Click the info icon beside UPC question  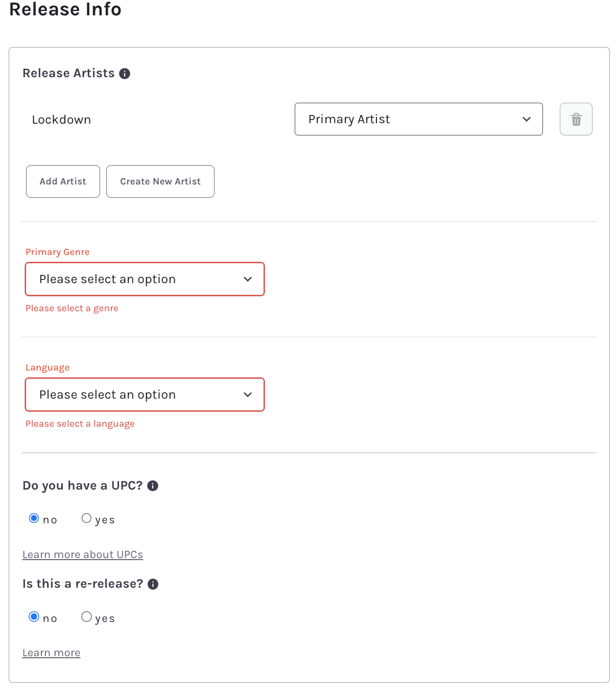153,486
